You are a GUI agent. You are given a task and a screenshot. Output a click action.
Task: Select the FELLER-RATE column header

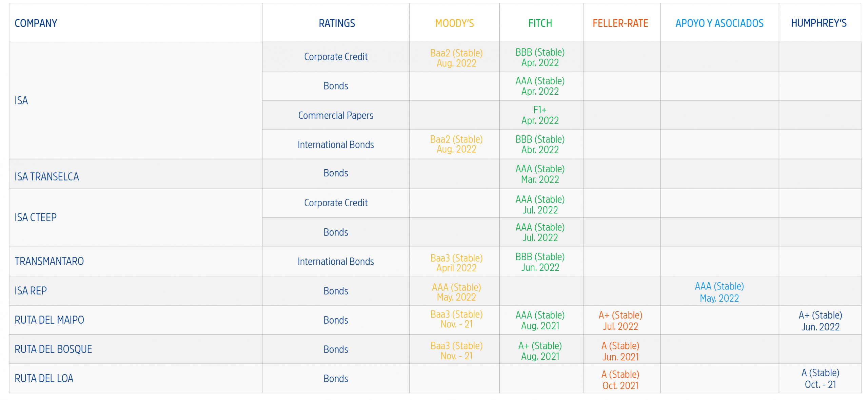tap(620, 23)
